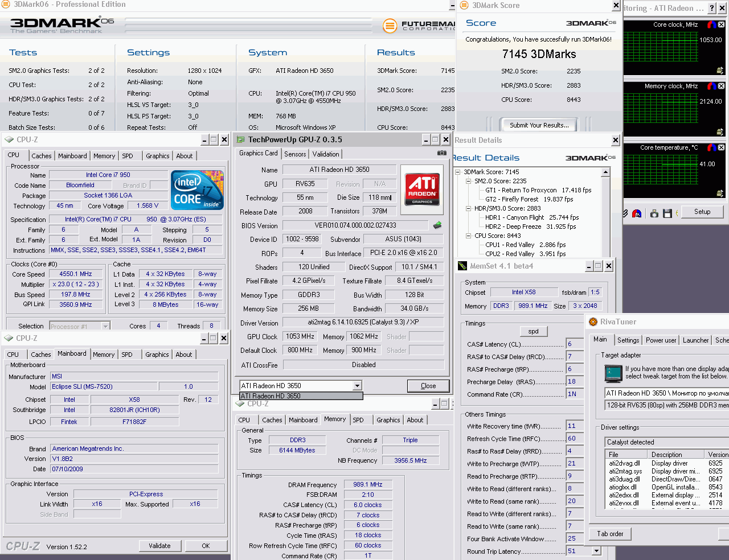
Task: Click magnet icon on Core temperature graph
Action: pyautogui.click(x=711, y=147)
